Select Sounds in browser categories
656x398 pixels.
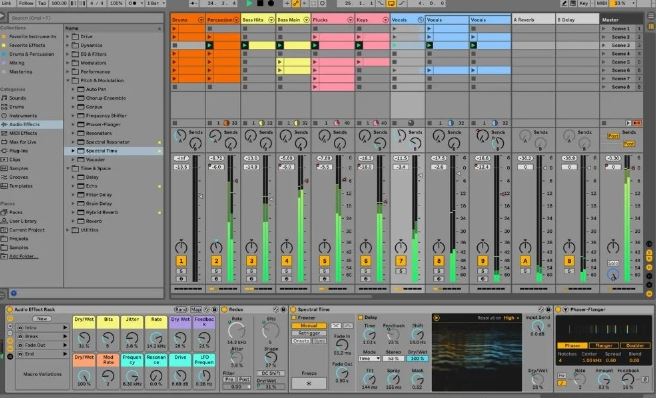pyautogui.click(x=18, y=98)
